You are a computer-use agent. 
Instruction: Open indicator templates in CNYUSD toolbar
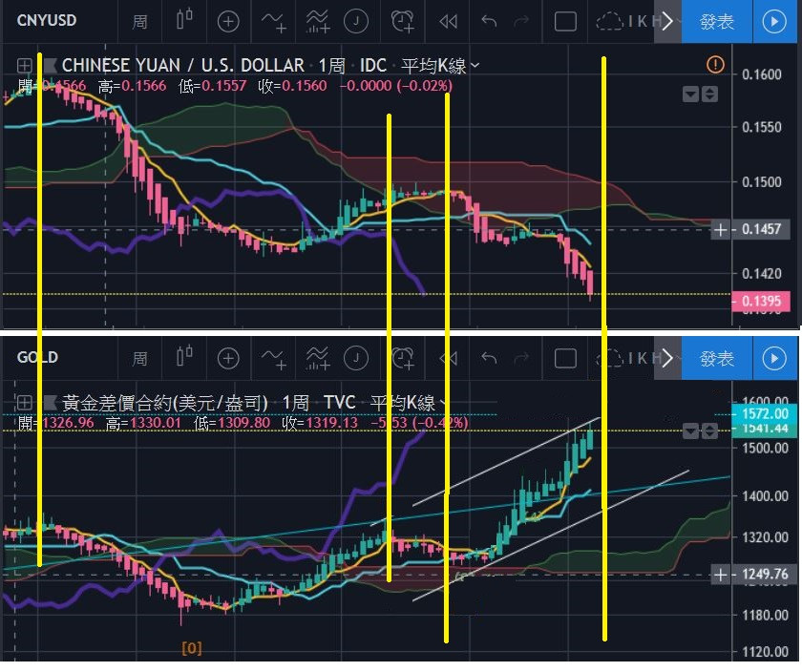tap(318, 22)
